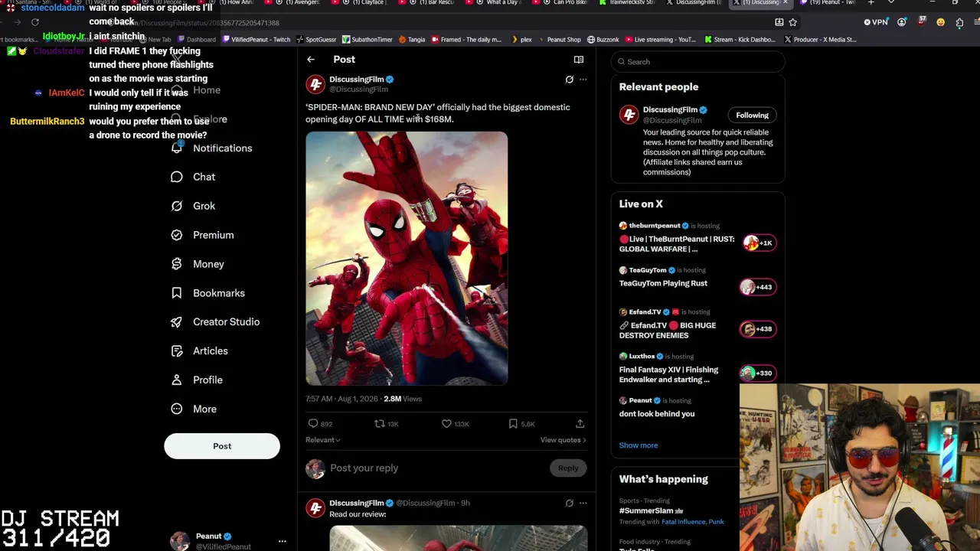Share the Spider-Man post
This screenshot has height=551, width=980.
pos(580,424)
